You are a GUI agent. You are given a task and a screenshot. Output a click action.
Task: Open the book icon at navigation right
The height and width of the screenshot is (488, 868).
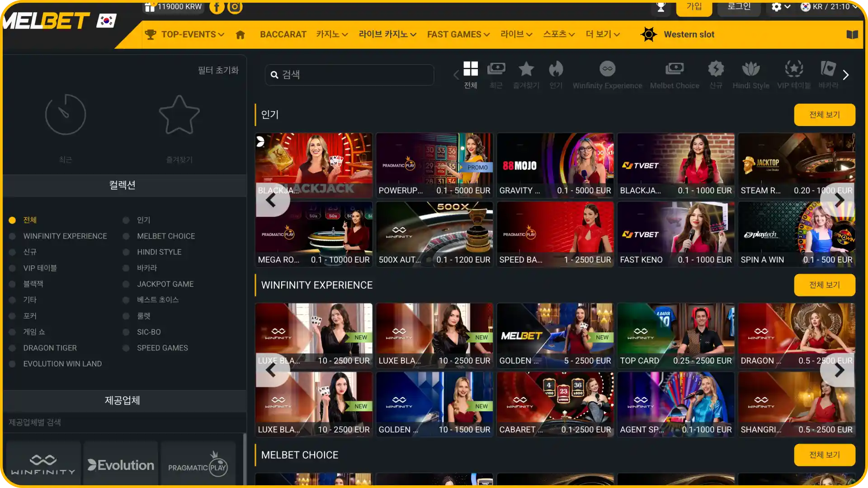852,35
